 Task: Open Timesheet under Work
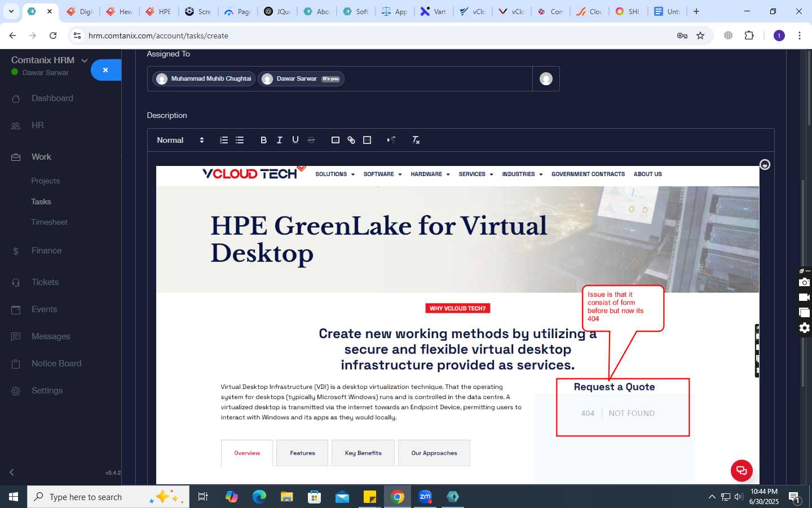coord(50,222)
